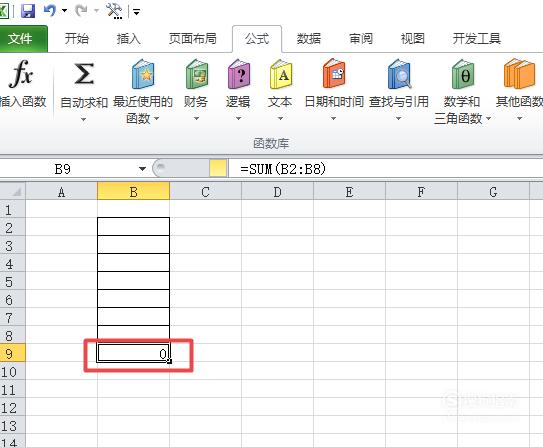Switch to the 数据 tab
The height and width of the screenshot is (447, 543).
point(309,38)
